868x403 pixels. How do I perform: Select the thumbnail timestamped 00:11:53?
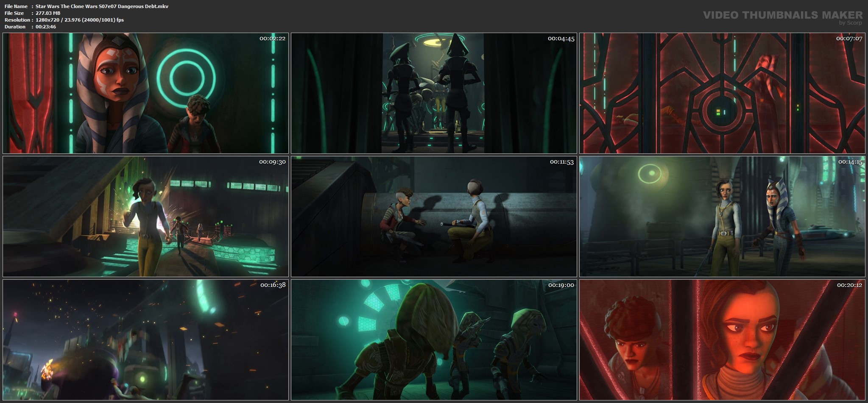tap(434, 217)
